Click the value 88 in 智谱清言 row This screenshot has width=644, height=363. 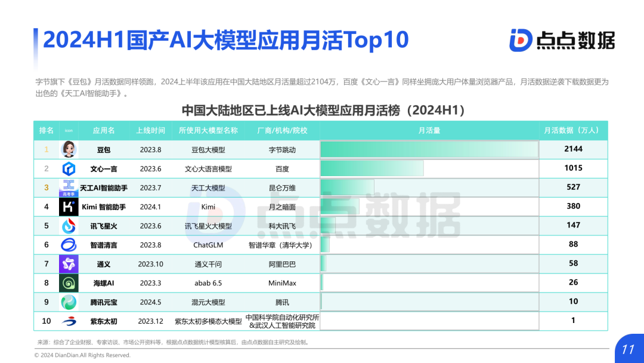click(574, 244)
